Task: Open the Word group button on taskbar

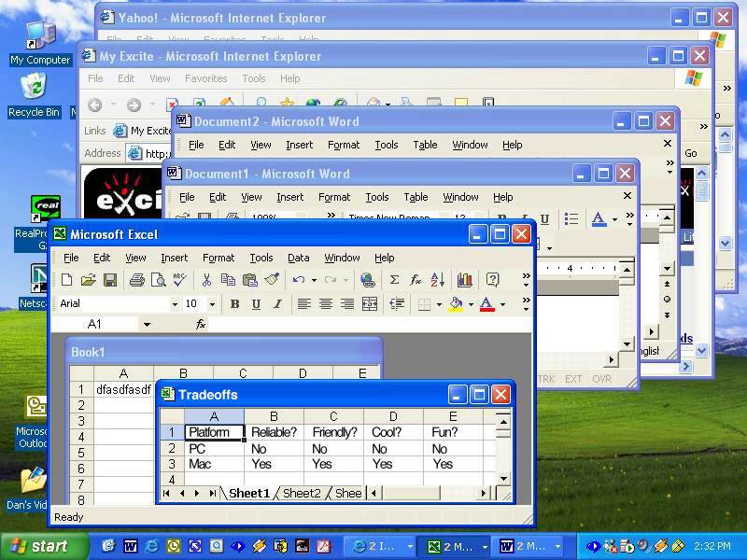Action: pyautogui.click(x=527, y=546)
